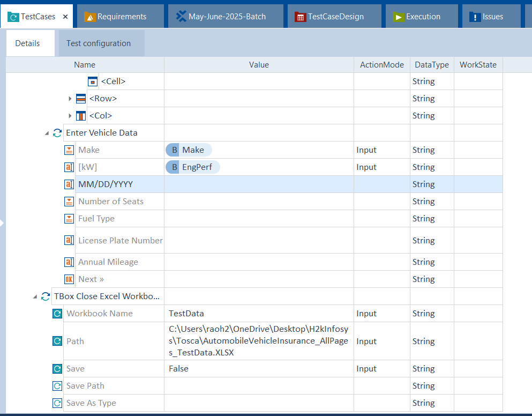The width and height of the screenshot is (532, 416).
Task: Open the Requirements tab
Action: coord(122,17)
